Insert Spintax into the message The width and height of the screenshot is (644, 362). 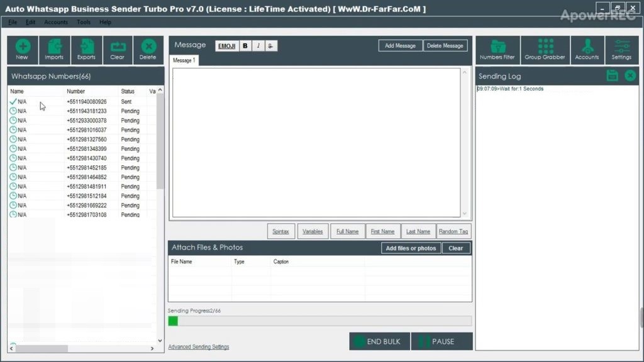point(280,231)
